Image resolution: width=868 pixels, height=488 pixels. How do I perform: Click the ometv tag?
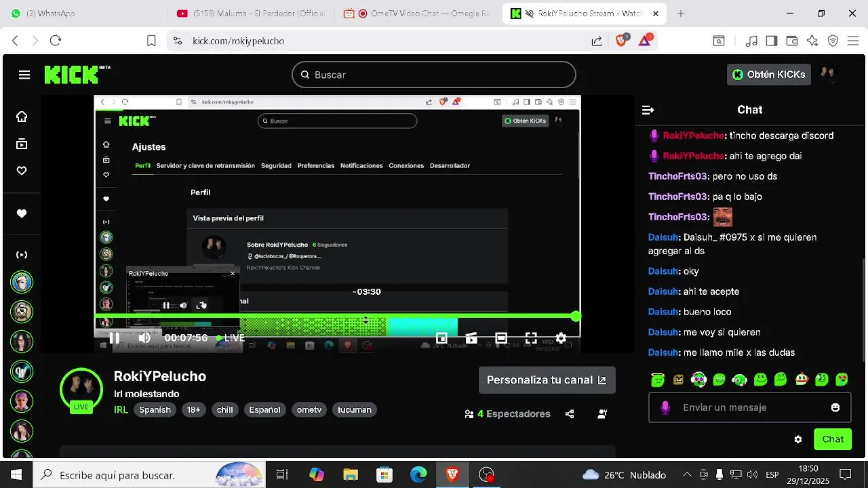[x=309, y=409]
